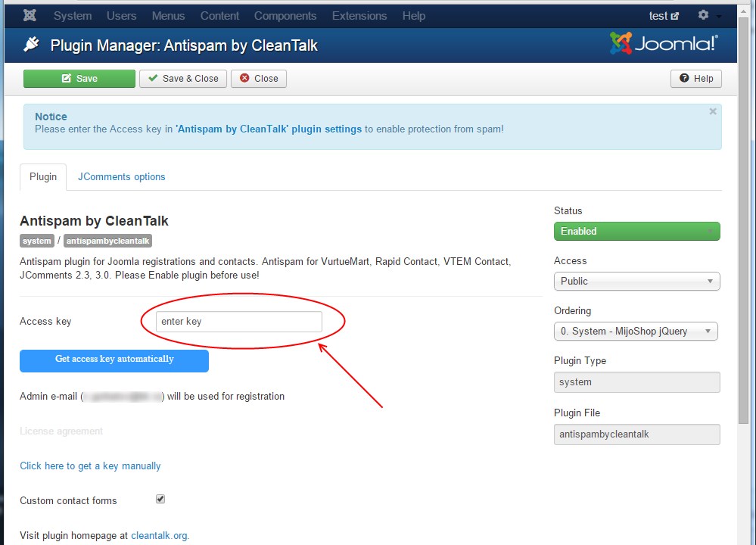Click the test user external link icon
The width and height of the screenshot is (756, 545).
coord(675,16)
